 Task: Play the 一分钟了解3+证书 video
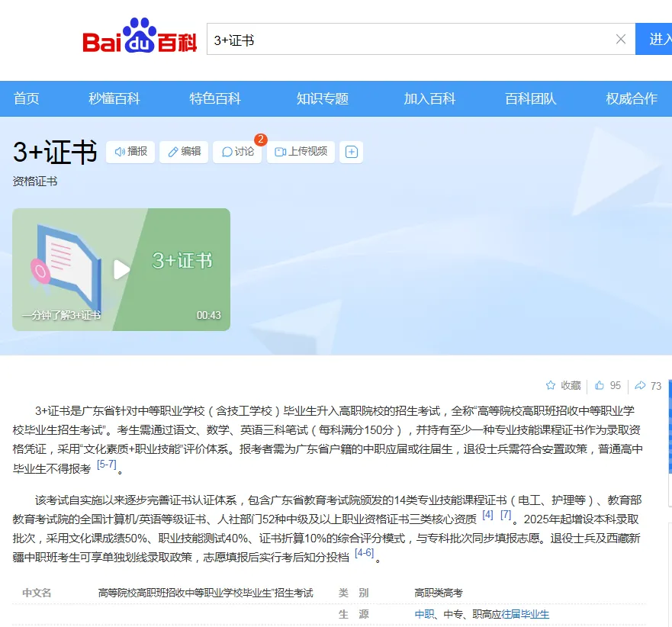coord(121,269)
